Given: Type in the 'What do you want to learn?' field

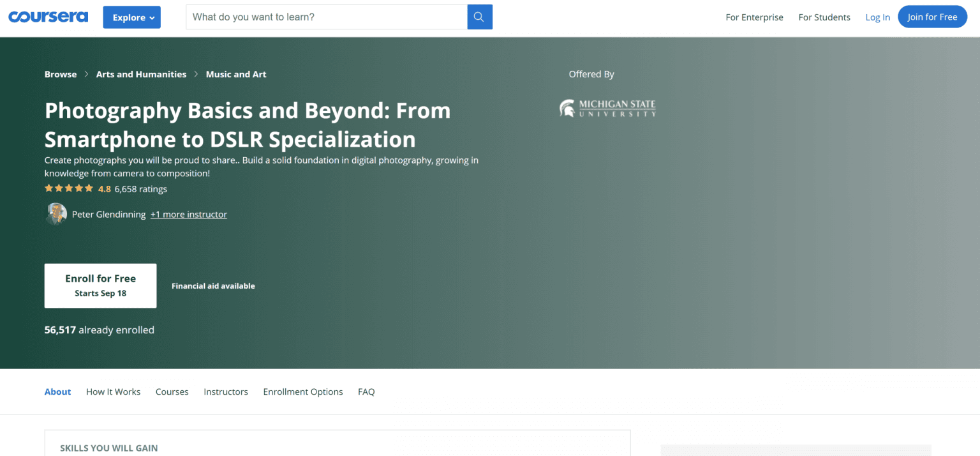Looking at the screenshot, I should coord(326,17).
